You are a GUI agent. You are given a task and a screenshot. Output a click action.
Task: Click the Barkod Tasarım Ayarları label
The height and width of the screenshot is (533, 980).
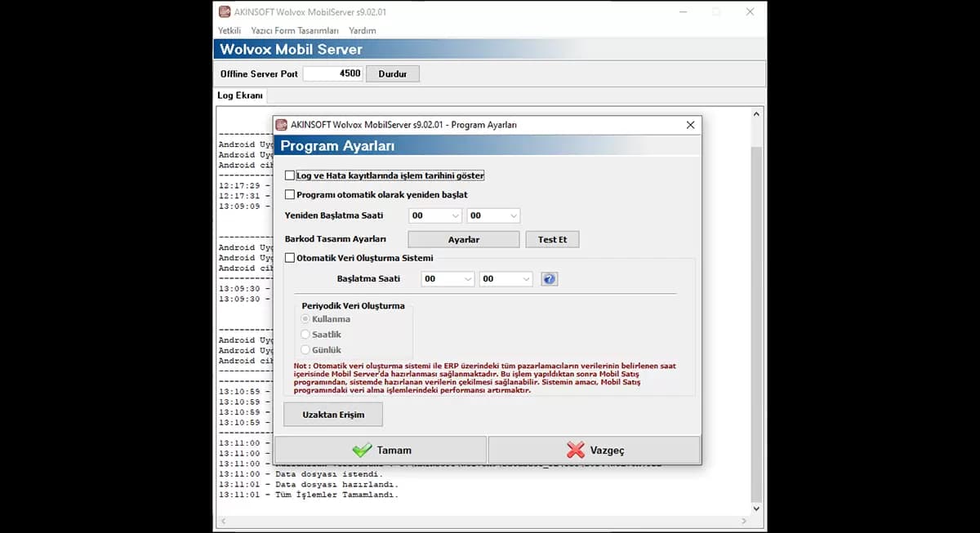coord(335,239)
